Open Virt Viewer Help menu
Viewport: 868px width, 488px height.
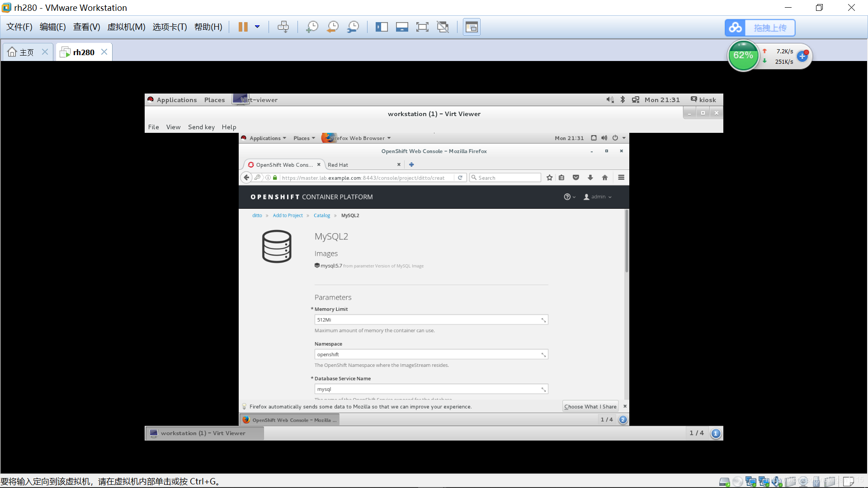[229, 127]
